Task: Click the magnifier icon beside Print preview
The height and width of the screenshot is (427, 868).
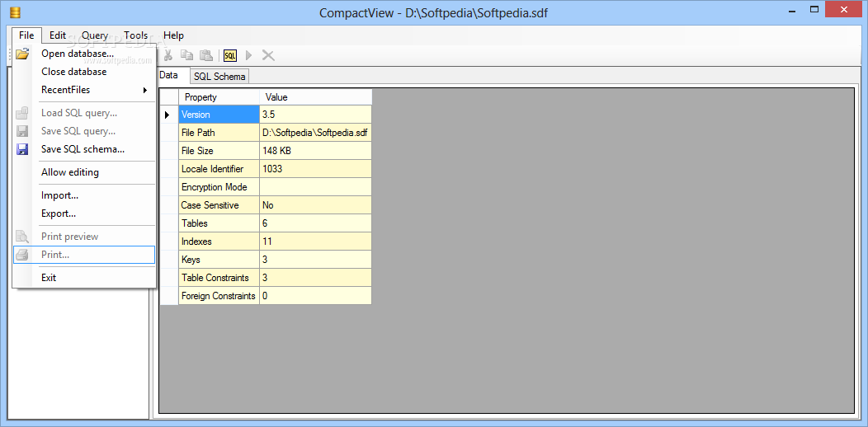Action: click(x=22, y=237)
